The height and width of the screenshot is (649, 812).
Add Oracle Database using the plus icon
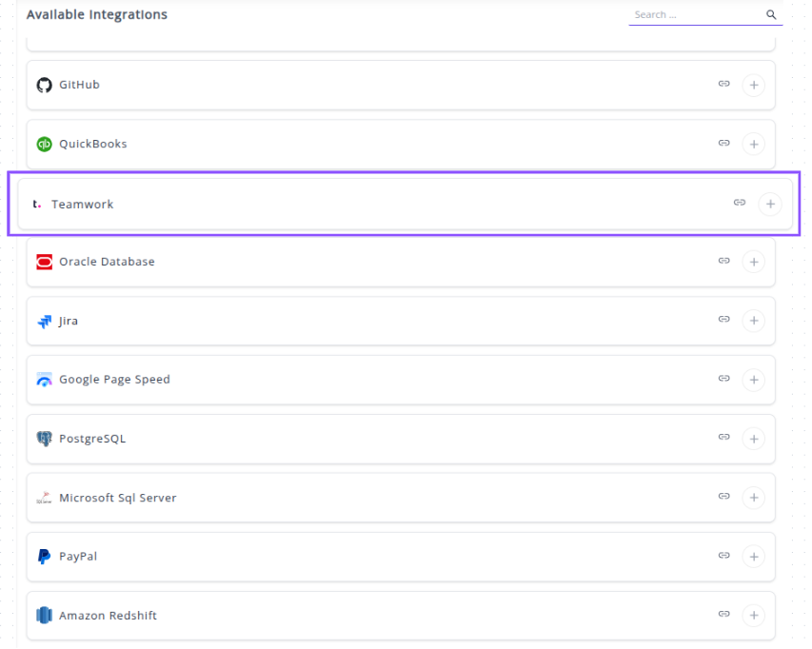pyautogui.click(x=753, y=262)
